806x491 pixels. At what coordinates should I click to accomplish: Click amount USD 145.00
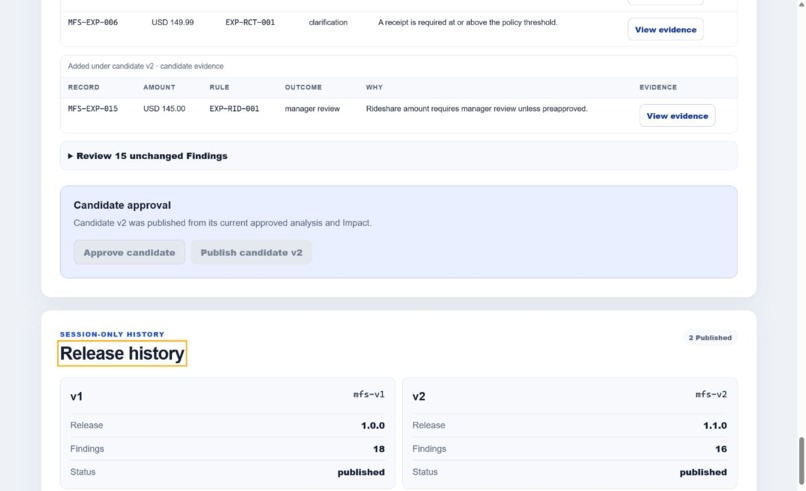coord(164,108)
